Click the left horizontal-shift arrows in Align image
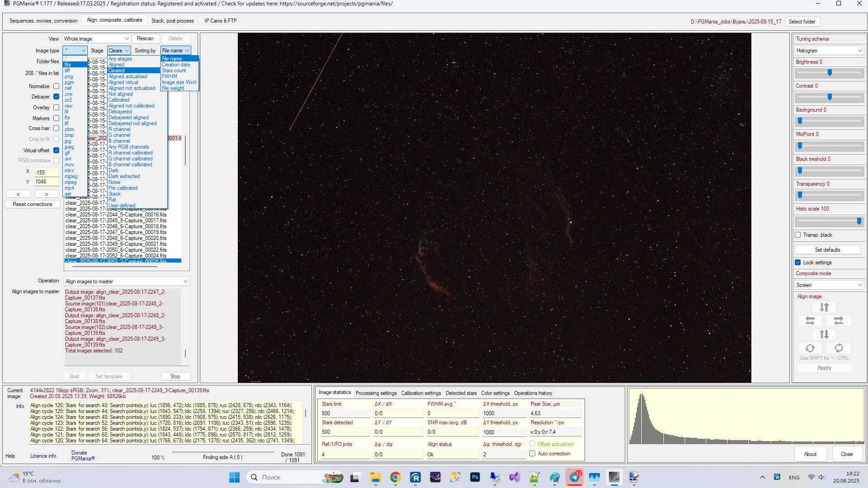868x488 pixels. click(810, 321)
